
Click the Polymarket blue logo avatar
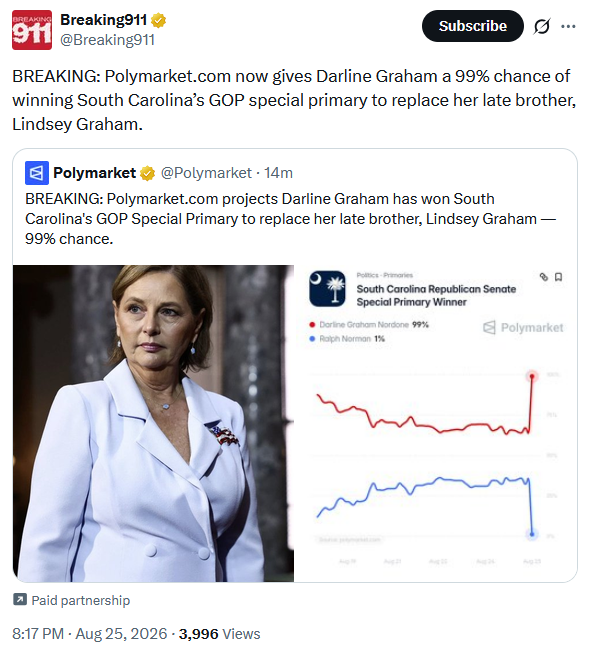click(x=37, y=173)
